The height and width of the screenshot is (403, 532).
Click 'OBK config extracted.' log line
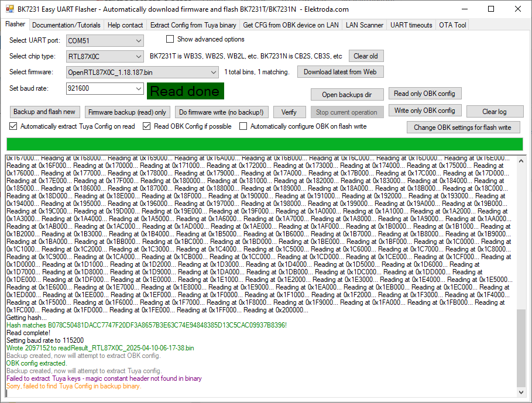coord(37,363)
